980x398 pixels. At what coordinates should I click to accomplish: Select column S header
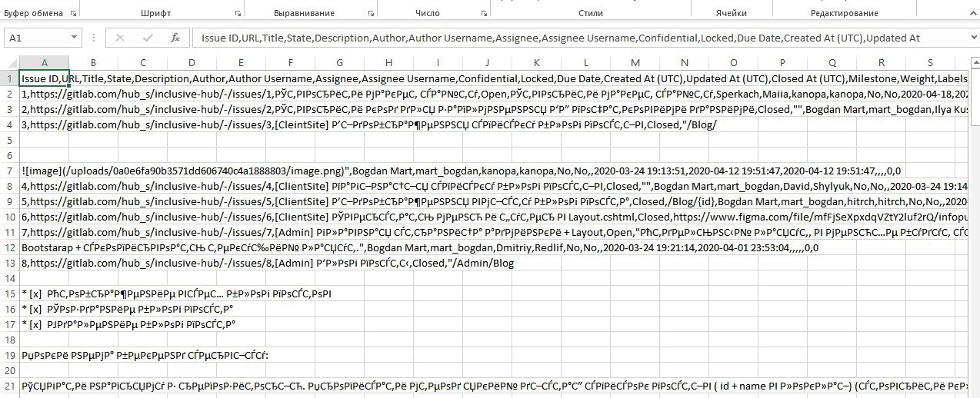coord(930,63)
